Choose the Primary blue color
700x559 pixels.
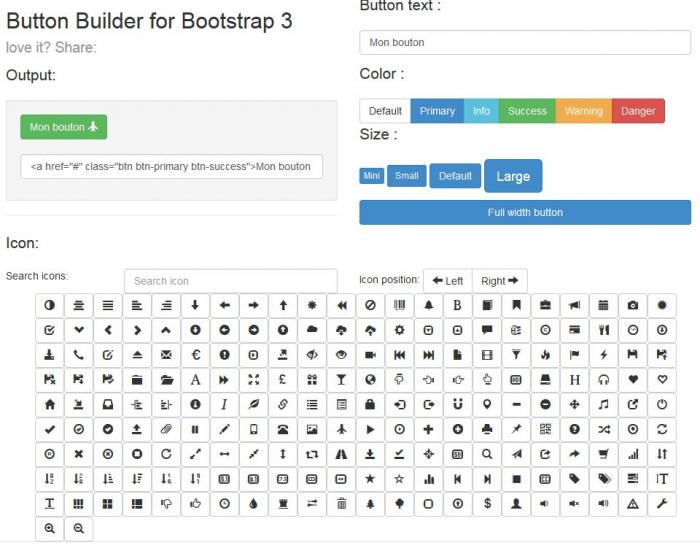[437, 111]
